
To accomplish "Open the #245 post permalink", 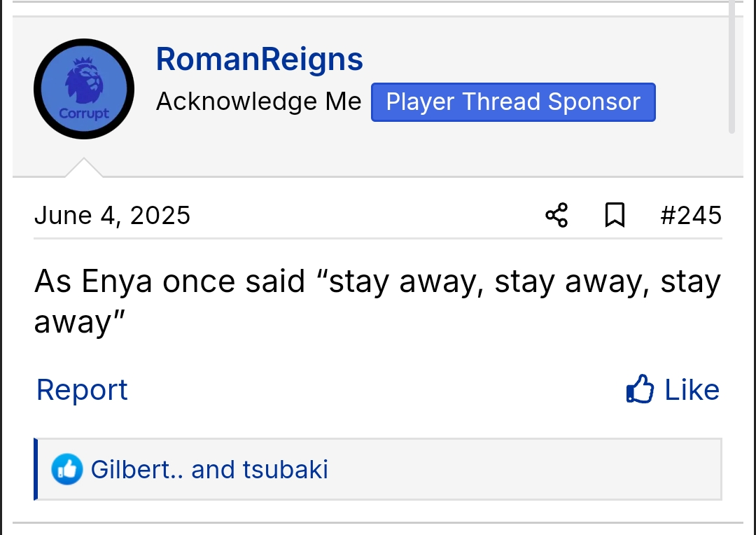I will tap(690, 216).
